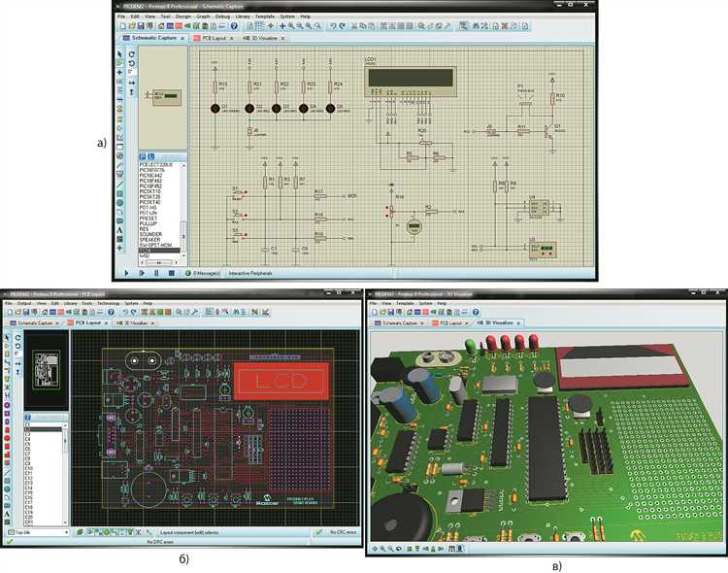This screenshot has width=728, height=573.
Task: Click Zoom In magnifier in schematic toolbar
Action: tap(291, 26)
